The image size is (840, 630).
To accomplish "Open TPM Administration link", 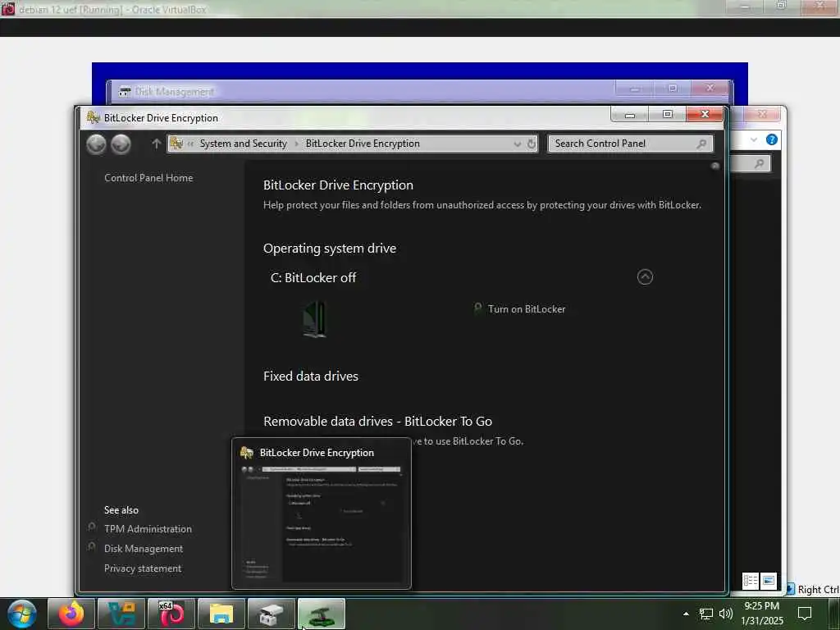I will click(x=148, y=529).
